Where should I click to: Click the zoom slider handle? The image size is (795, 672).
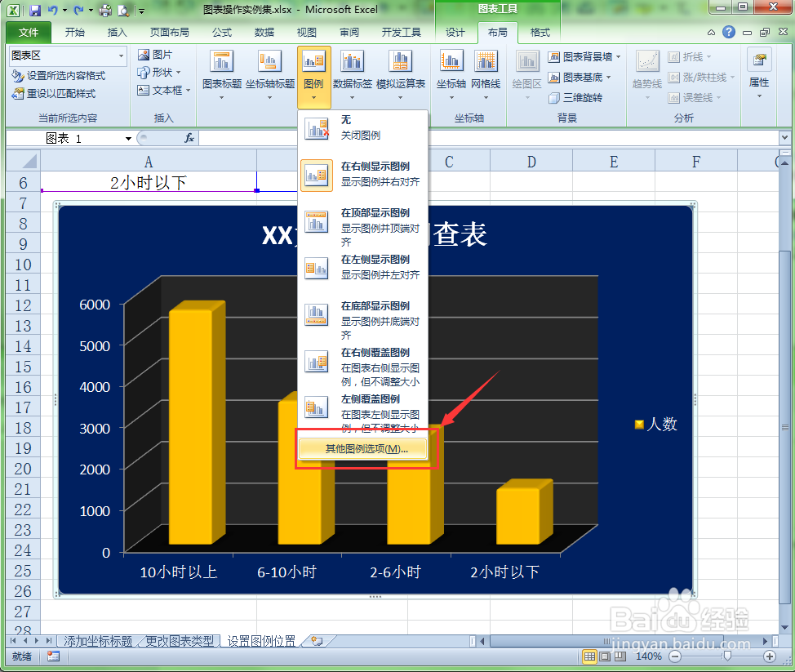coord(727,656)
